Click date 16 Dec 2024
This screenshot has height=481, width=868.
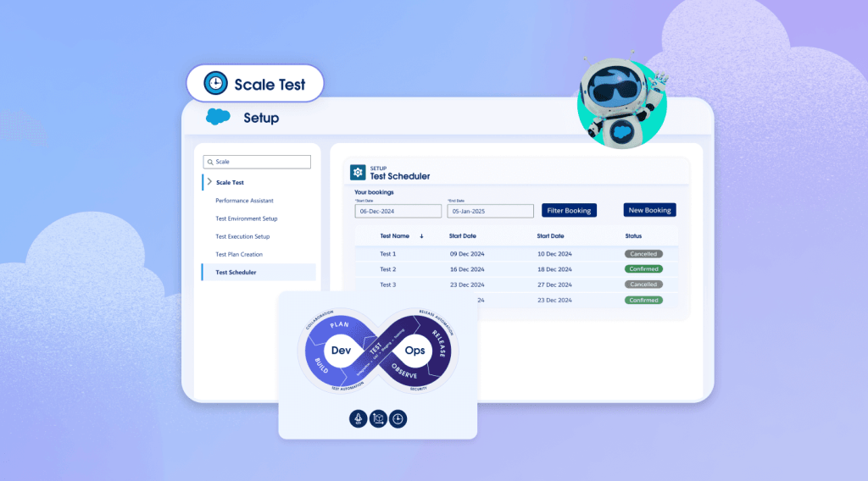[467, 269]
